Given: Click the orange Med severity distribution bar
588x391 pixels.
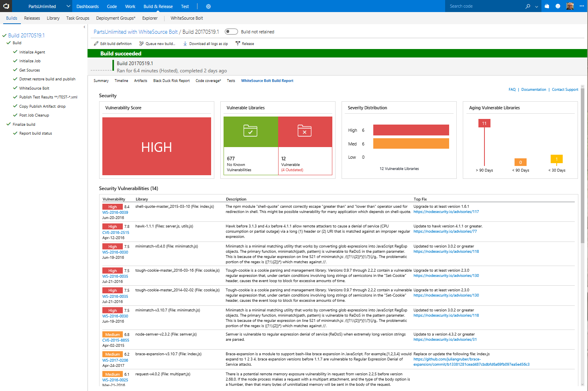Looking at the screenshot, I should [411, 143].
